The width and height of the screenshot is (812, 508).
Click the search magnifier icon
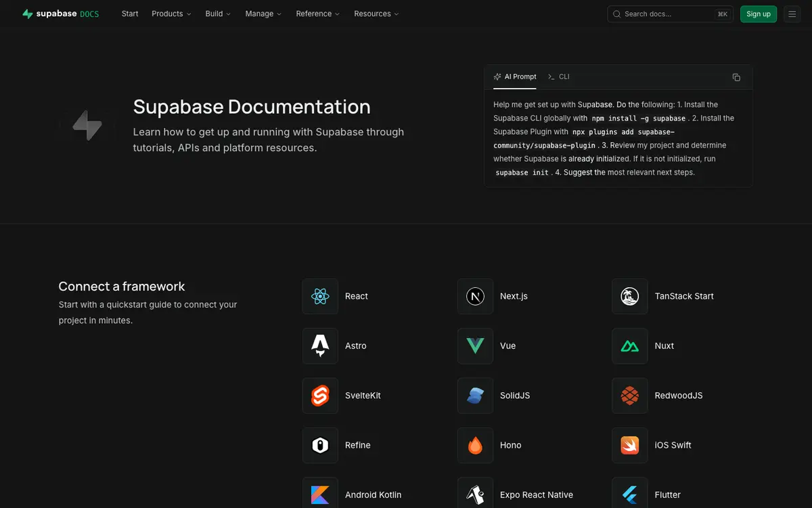[616, 14]
